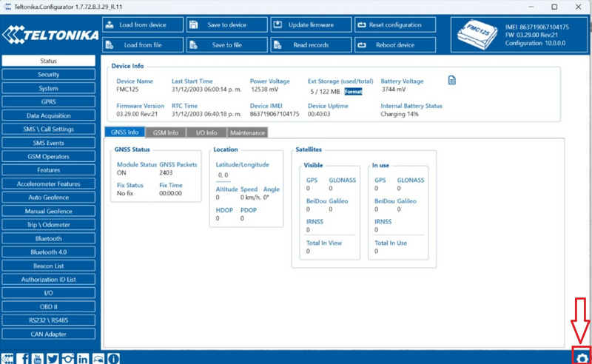Image resolution: width=592 pixels, height=364 pixels.
Task: Click the Device Uptime value 00:40:03
Action: [x=319, y=114]
